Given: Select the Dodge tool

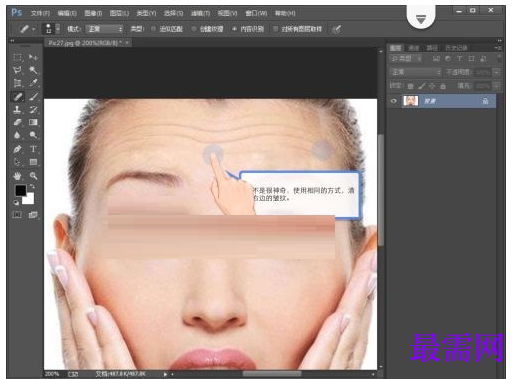Looking at the screenshot, I should pyautogui.click(x=33, y=135).
